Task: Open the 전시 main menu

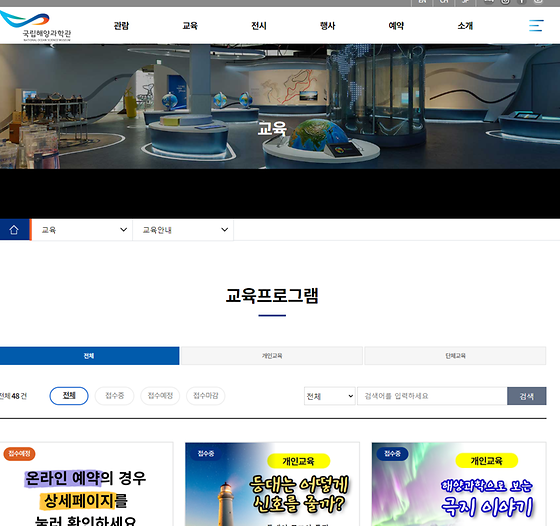Action: coord(259,26)
